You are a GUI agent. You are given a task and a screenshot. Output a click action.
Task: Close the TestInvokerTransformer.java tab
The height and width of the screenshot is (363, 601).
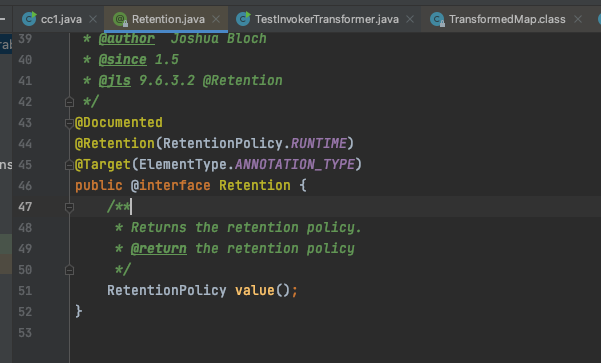[410, 19]
